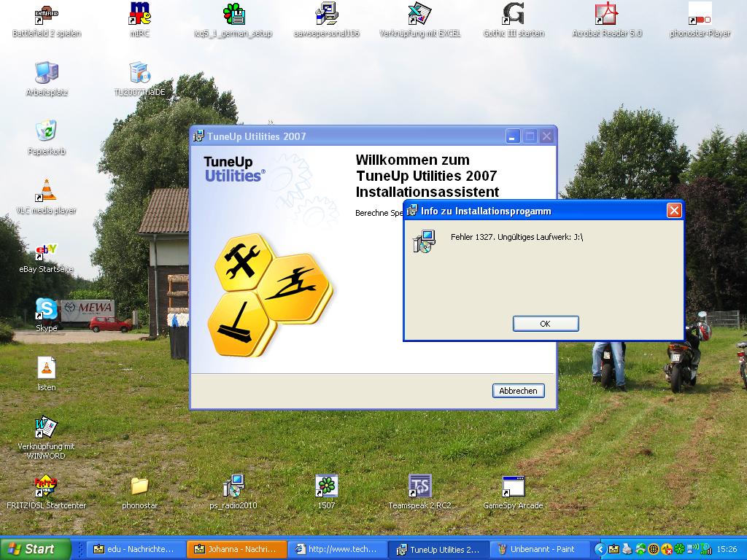Switch to Johanna - Nachri... taskbar window

click(236, 550)
